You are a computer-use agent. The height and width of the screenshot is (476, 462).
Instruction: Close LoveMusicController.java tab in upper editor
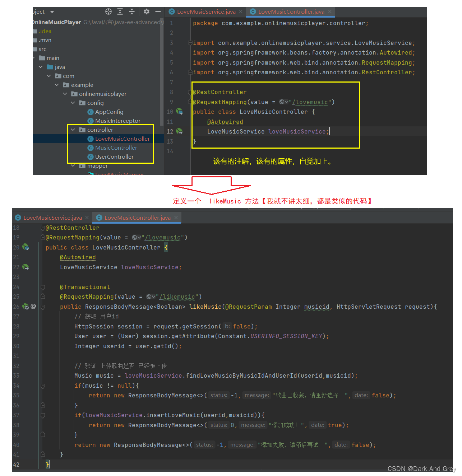pos(329,12)
